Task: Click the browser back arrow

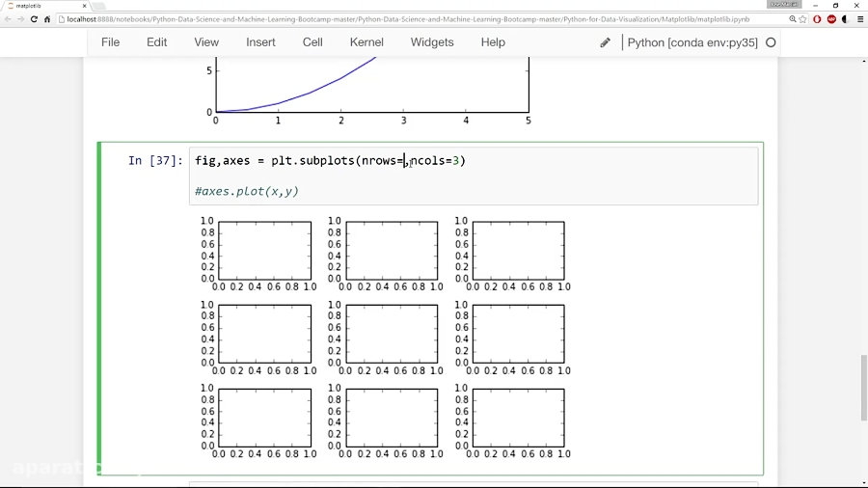Action: [x=8, y=19]
